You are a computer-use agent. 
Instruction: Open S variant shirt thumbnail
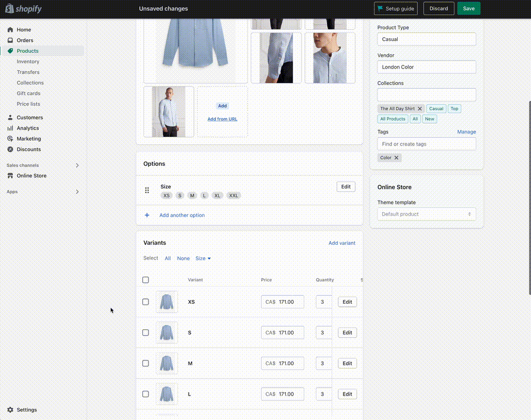point(167,332)
